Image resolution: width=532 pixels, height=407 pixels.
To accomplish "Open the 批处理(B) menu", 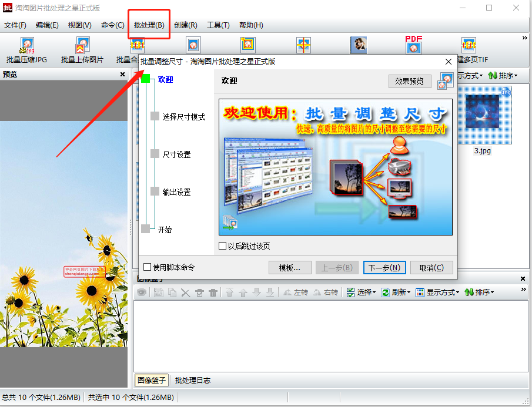I will pos(149,25).
